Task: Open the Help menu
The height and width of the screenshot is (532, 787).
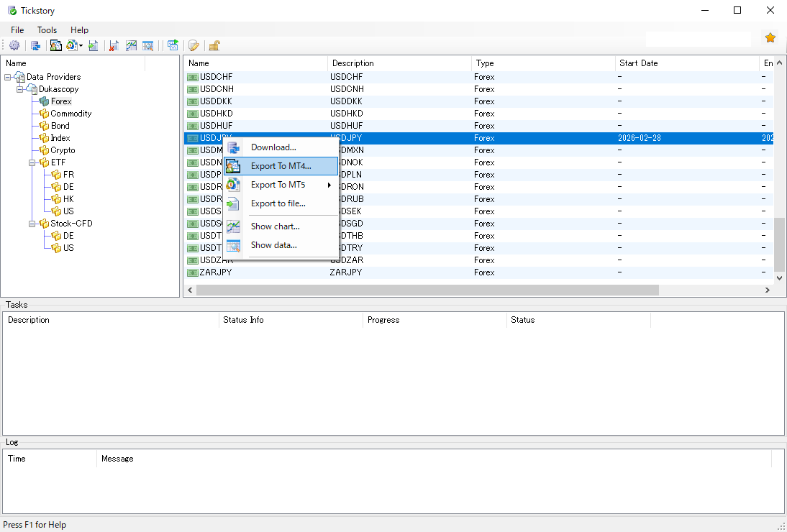Action: (79, 30)
